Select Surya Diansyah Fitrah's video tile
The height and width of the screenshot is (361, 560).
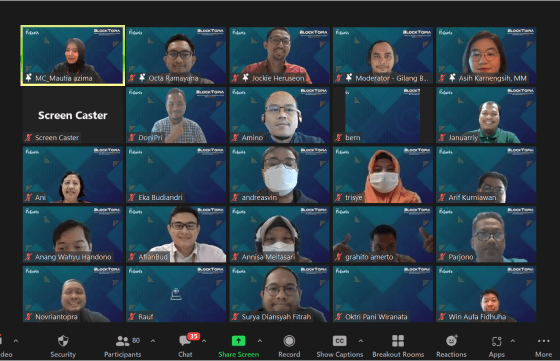279,294
